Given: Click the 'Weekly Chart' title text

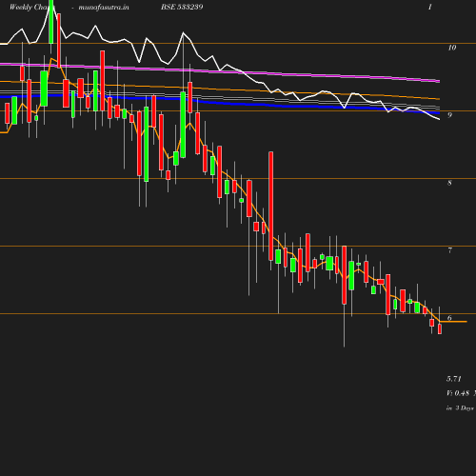Looking at the screenshot, I should (x=31, y=8).
